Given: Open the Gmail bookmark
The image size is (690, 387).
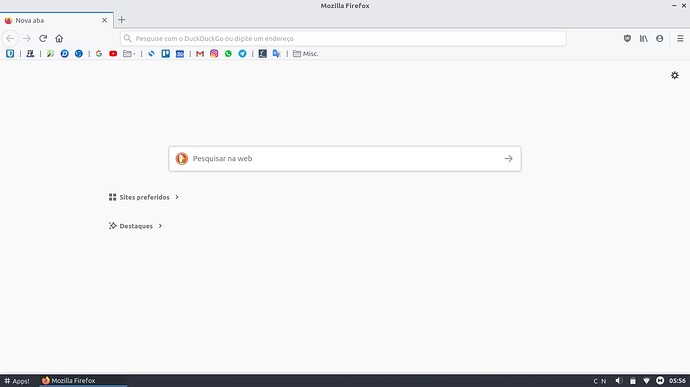Looking at the screenshot, I should (x=200, y=54).
